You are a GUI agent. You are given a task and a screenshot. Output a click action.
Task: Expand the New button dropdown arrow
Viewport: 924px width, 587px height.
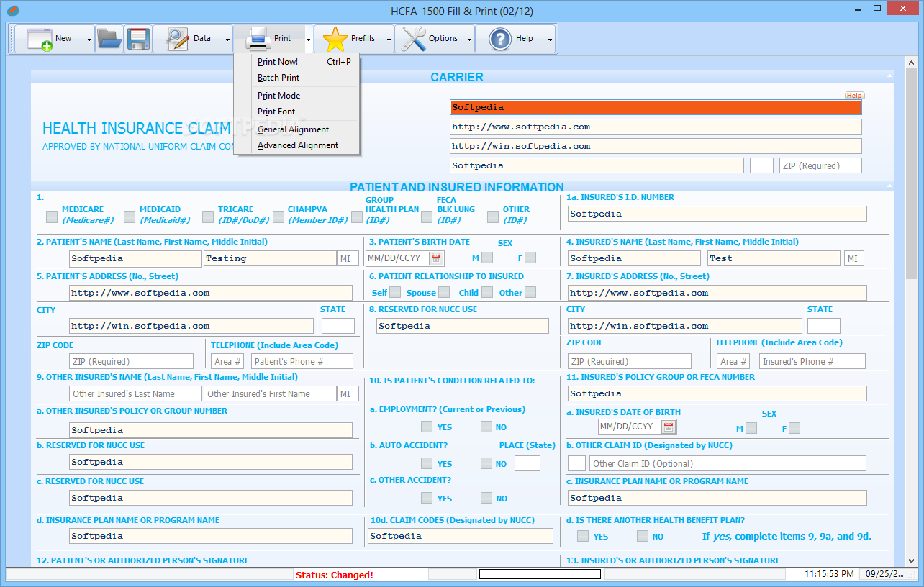[x=90, y=40]
